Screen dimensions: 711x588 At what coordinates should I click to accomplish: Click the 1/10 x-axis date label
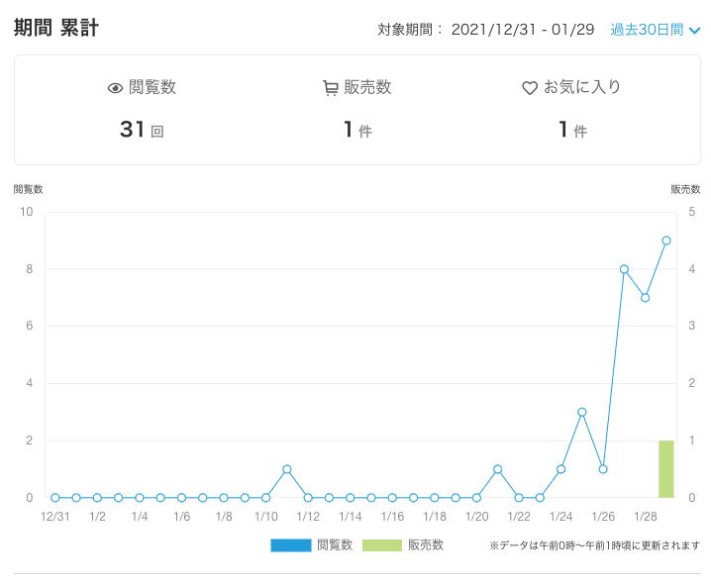point(266,517)
